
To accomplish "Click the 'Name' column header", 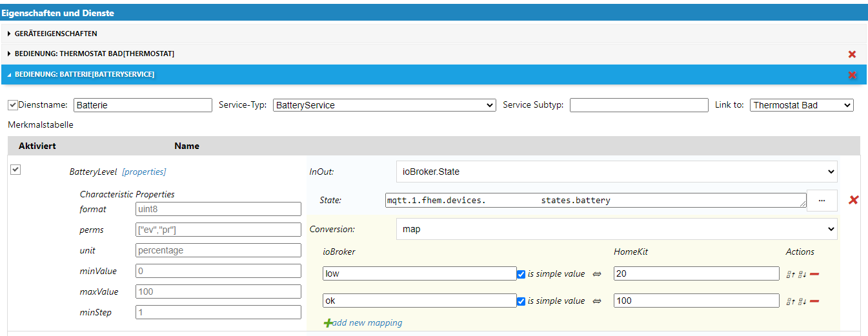I will click(187, 146).
